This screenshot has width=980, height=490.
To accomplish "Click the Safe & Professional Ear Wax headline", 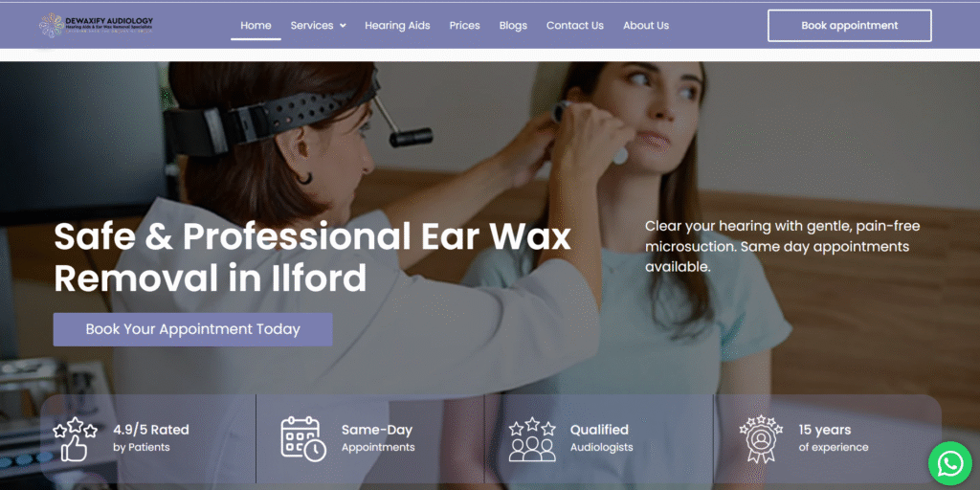I will [313, 257].
